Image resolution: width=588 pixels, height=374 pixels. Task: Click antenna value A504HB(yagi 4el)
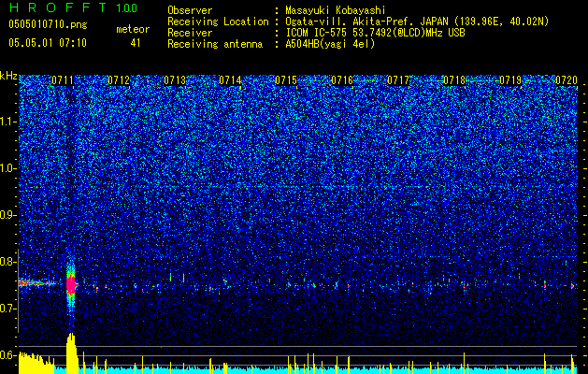330,44
